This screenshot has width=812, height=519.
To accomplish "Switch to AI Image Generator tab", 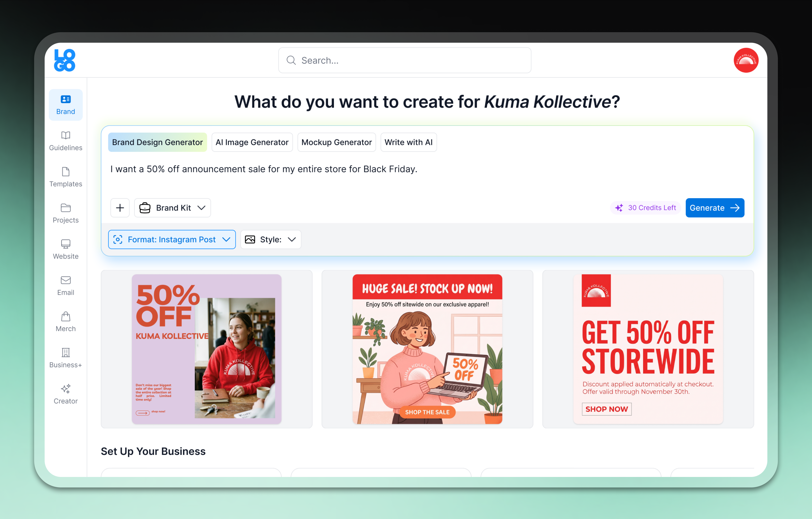I will coord(252,142).
